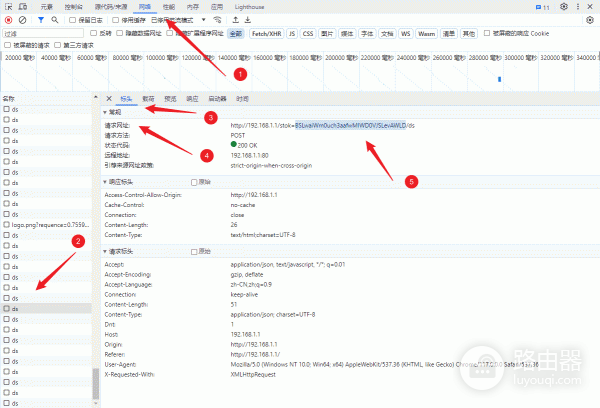The height and width of the screenshot is (408, 600).
Task: Clear the network log
Action: (23, 20)
